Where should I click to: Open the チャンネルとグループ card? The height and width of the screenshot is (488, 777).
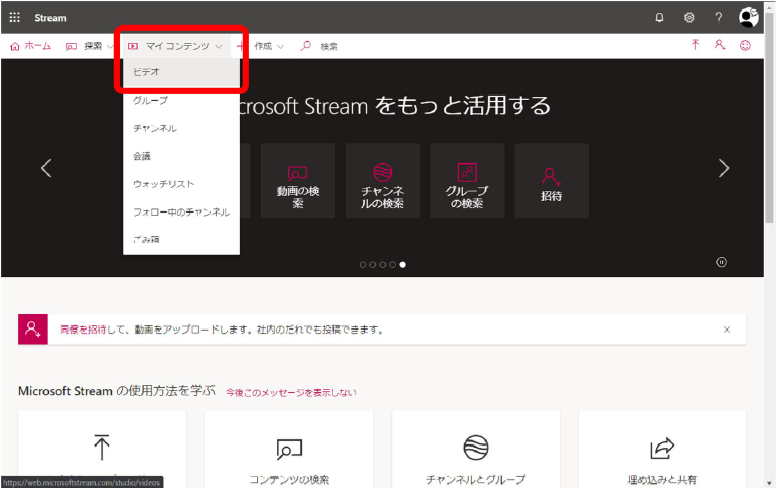pos(476,449)
